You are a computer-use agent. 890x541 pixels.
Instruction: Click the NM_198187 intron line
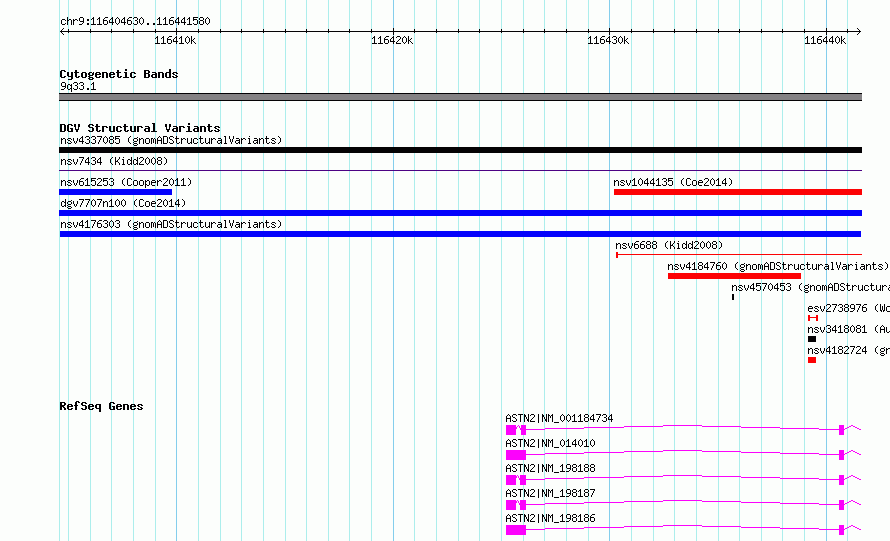[682, 503]
